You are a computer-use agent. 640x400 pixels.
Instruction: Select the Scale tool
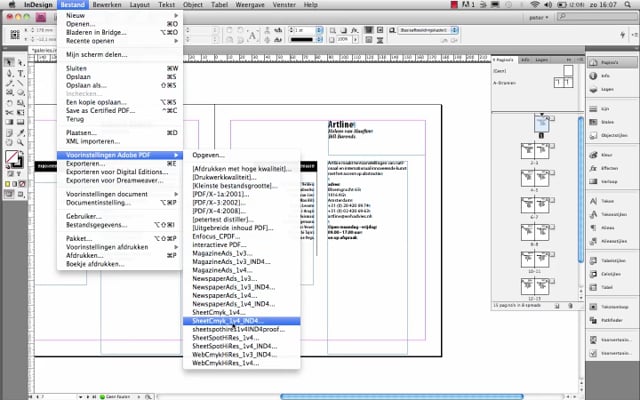[20, 103]
